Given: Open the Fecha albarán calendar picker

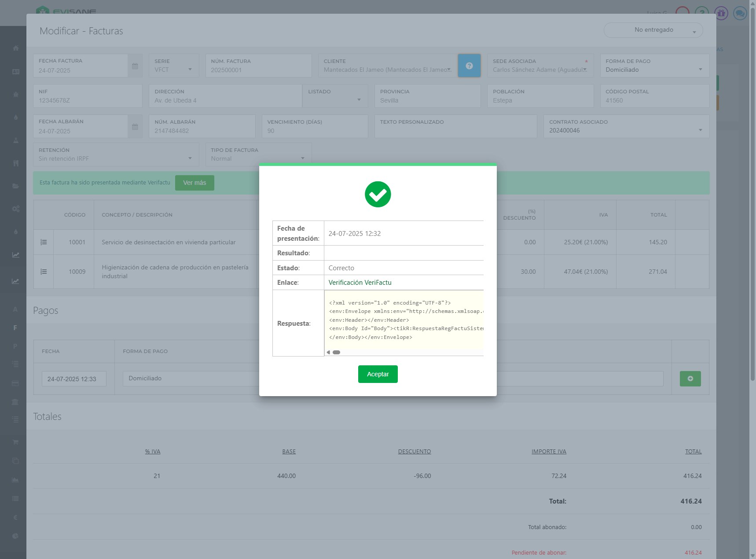Looking at the screenshot, I should 135,127.
